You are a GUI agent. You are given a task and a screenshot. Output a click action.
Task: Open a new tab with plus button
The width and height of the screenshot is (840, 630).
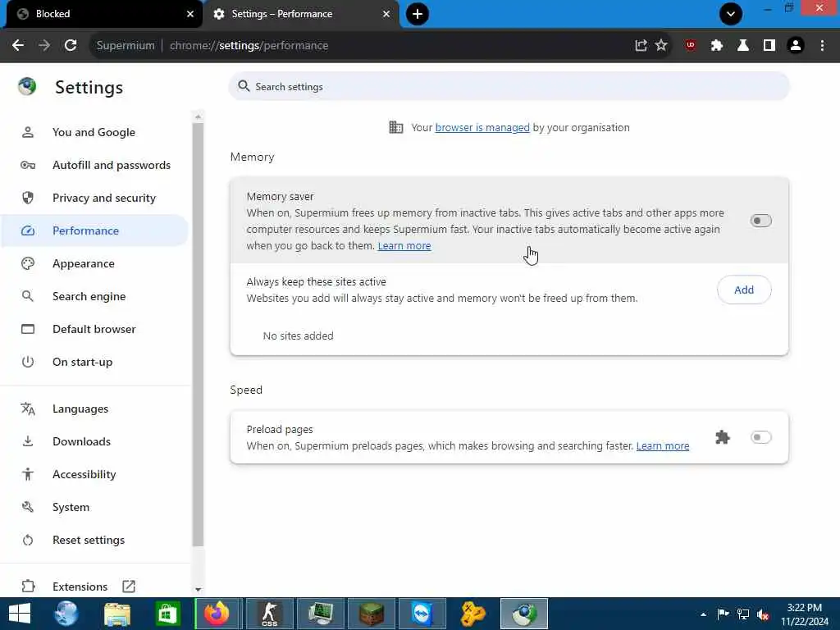click(418, 14)
